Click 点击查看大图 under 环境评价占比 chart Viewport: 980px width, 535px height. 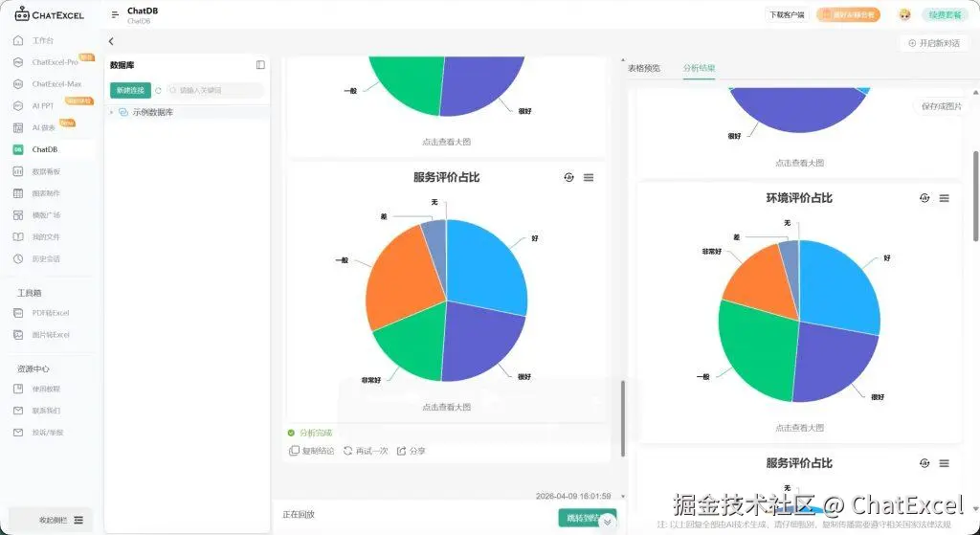pyautogui.click(x=799, y=428)
